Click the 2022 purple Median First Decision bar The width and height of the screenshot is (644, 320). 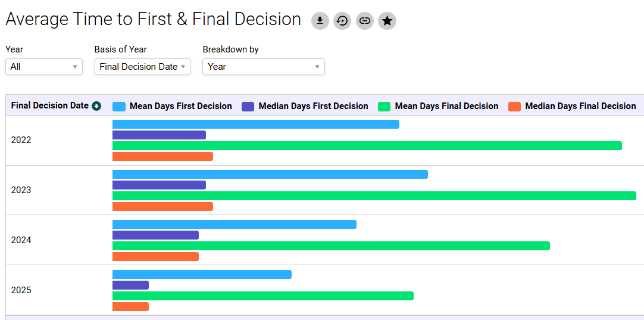[159, 135]
